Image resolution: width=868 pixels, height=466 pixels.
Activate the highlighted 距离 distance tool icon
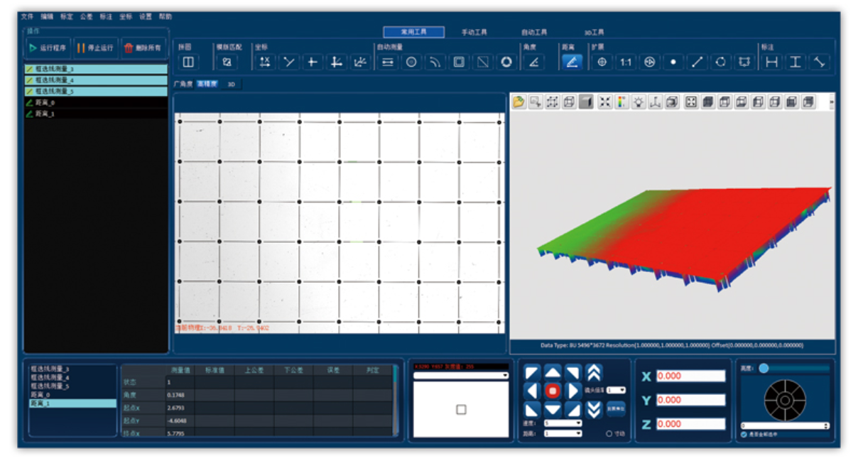coord(572,63)
